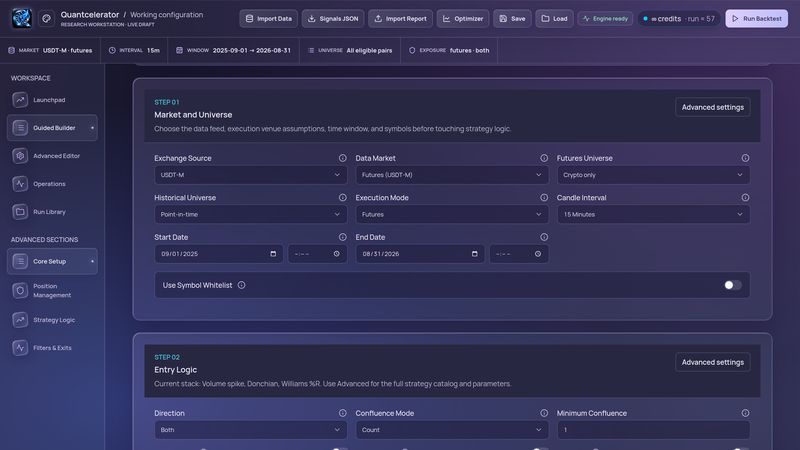The height and width of the screenshot is (450, 800).
Task: Load a saved configuration
Action: click(554, 19)
